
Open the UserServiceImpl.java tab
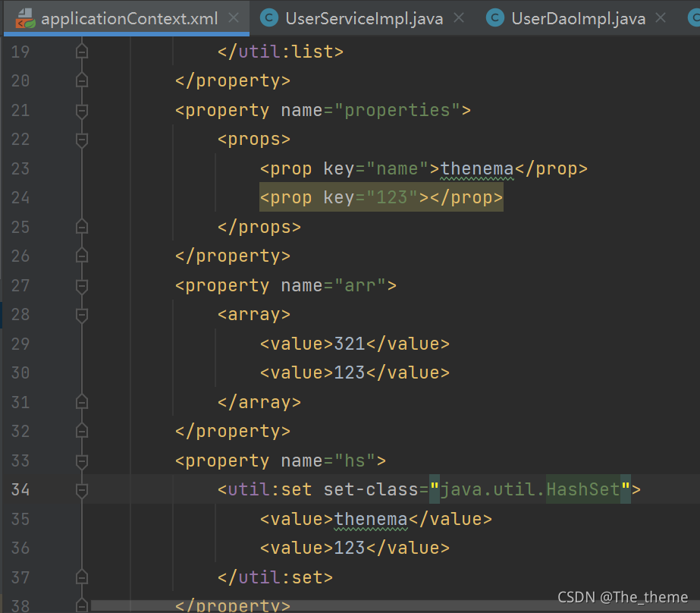pos(364,19)
